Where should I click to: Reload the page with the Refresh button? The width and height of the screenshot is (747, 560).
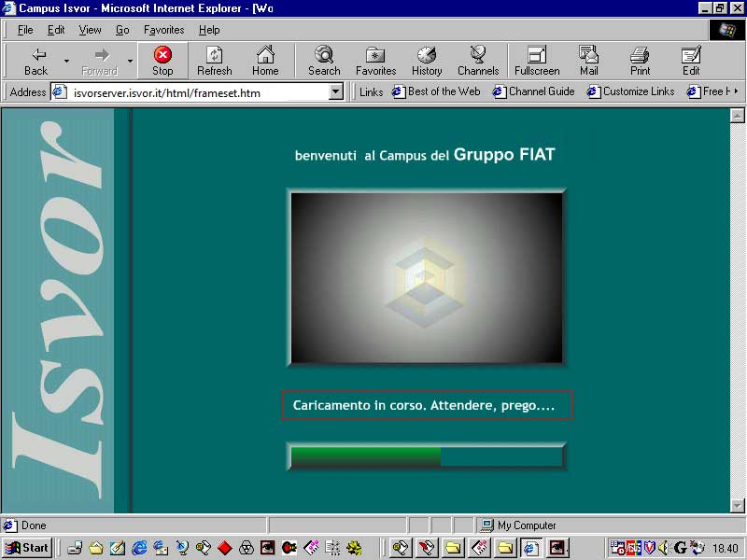(215, 61)
